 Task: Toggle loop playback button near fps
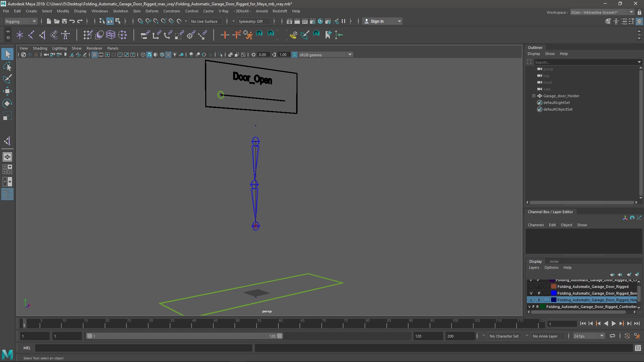(612, 336)
